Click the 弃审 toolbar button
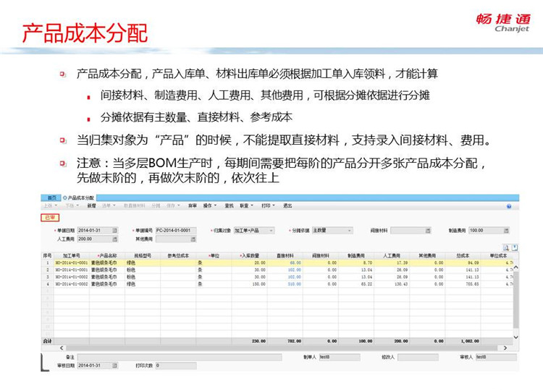 click(192, 205)
